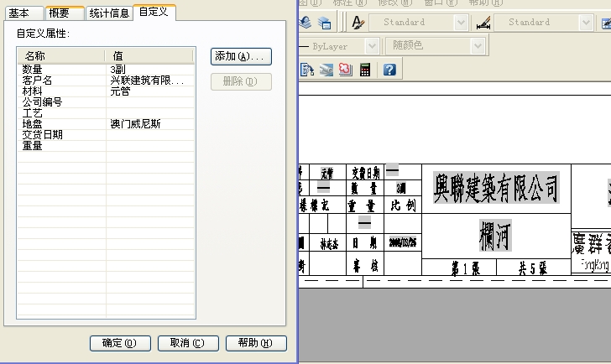Select the 公司编号 property row
This screenshot has height=364, width=611.
(106, 102)
